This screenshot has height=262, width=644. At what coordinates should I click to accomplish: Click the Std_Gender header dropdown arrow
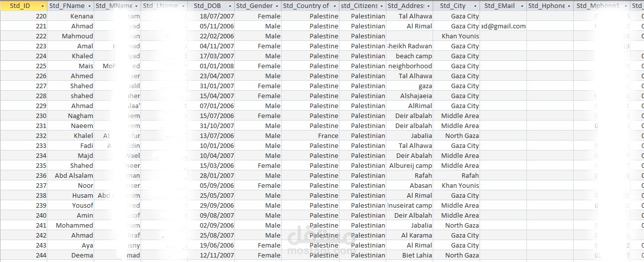pos(277,6)
